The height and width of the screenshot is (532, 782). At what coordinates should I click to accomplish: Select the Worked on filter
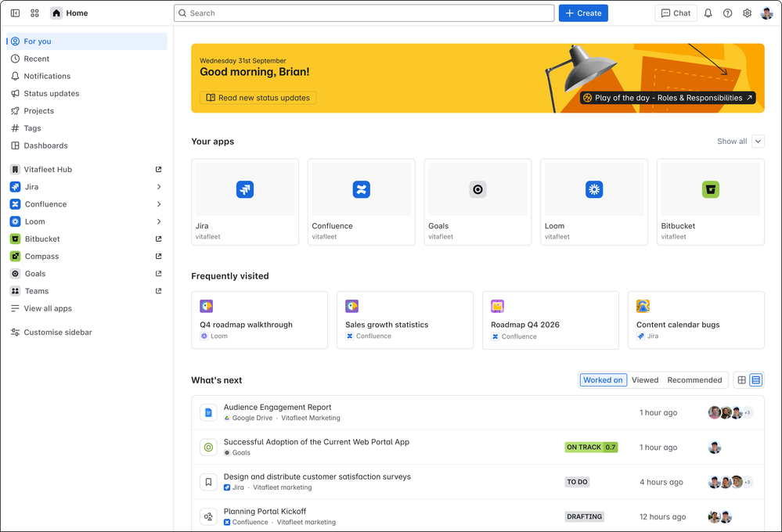pos(603,380)
